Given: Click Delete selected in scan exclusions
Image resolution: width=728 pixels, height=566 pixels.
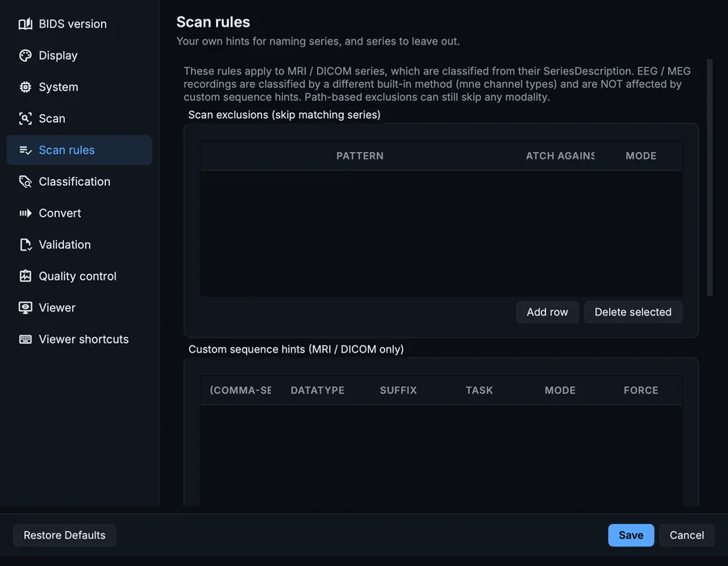Looking at the screenshot, I should coord(633,312).
